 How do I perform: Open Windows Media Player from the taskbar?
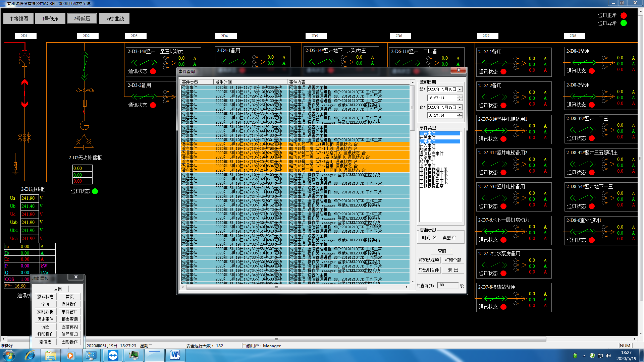click(x=70, y=355)
